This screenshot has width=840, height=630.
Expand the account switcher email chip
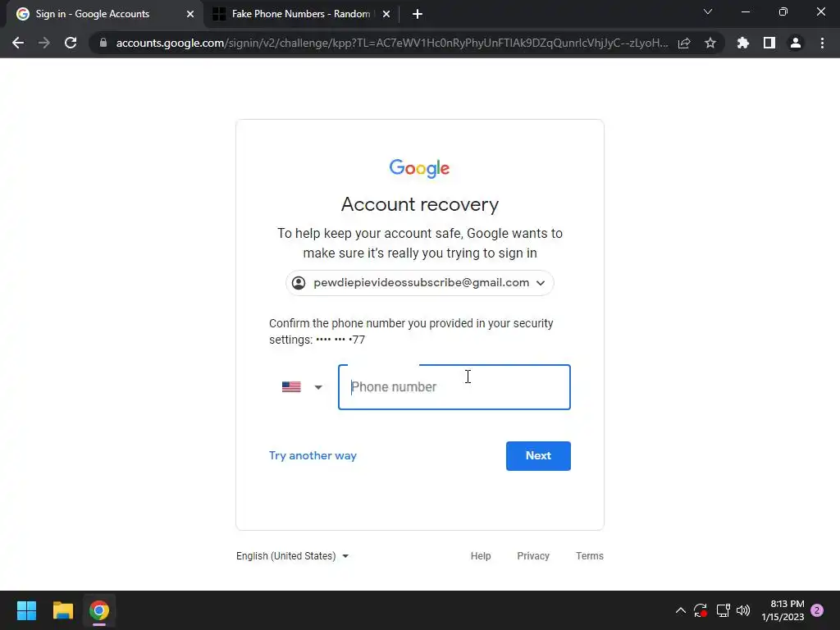coord(419,283)
